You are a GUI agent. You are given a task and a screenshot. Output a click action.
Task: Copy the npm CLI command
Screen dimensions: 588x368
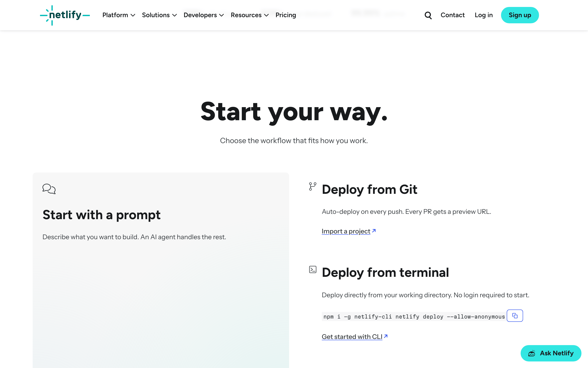click(x=515, y=316)
